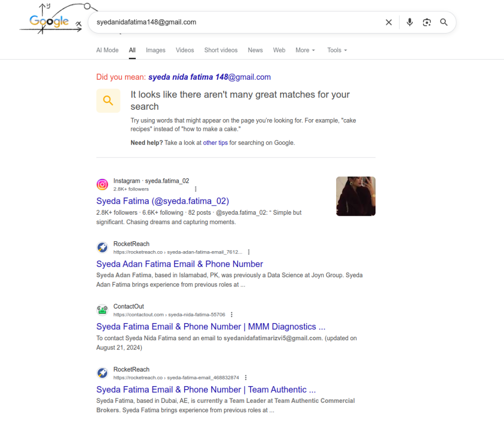Open the three-dot menu on the Instagram result
The height and width of the screenshot is (423, 504).
[195, 189]
